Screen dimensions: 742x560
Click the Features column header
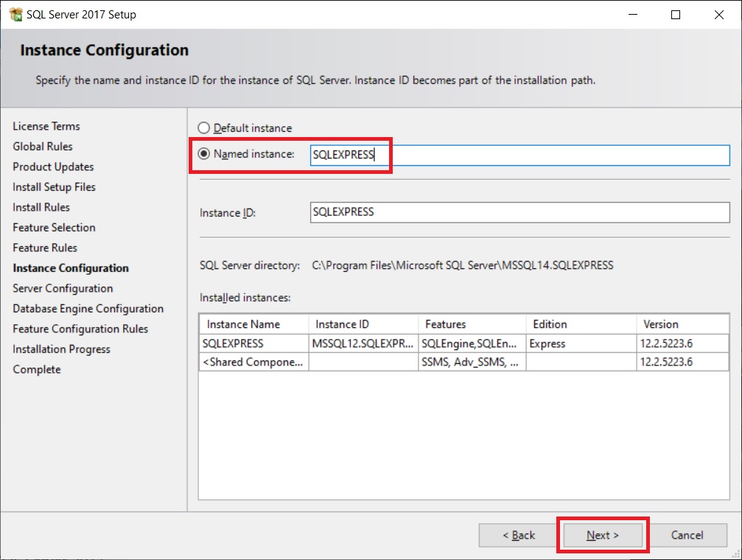(x=472, y=324)
